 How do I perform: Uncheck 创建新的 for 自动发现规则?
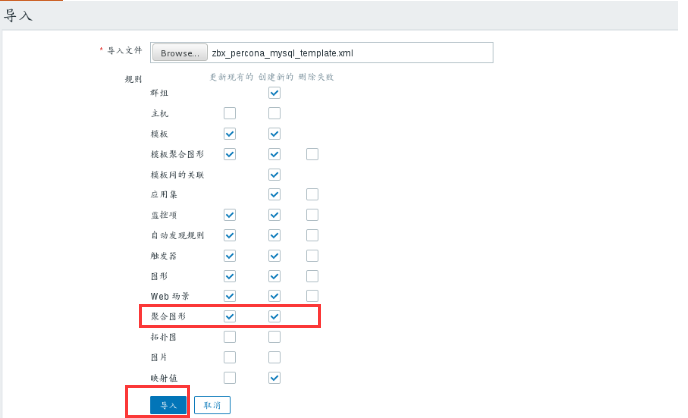point(274,235)
